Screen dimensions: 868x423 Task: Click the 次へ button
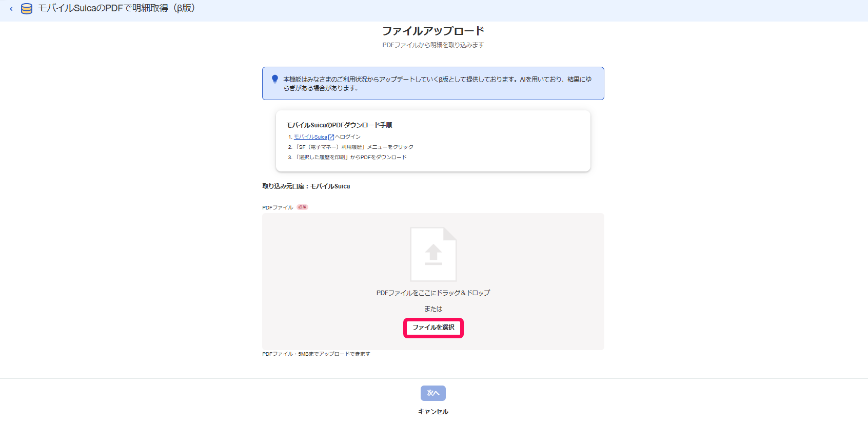point(433,393)
